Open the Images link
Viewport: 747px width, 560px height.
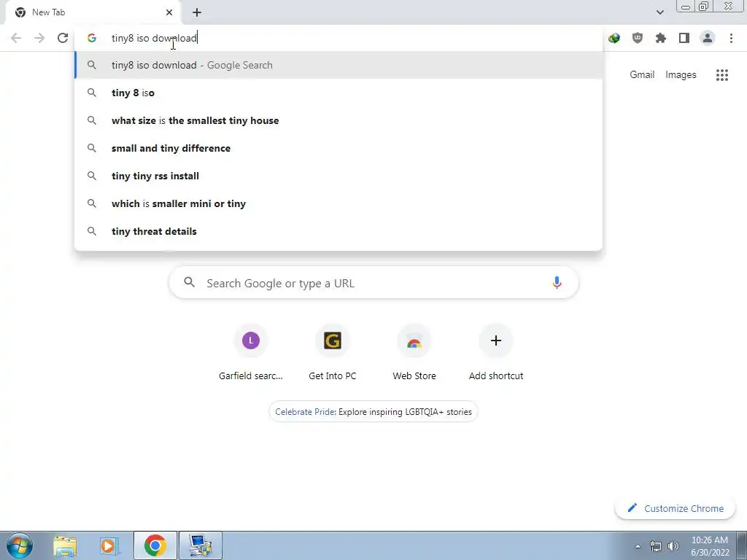(681, 75)
